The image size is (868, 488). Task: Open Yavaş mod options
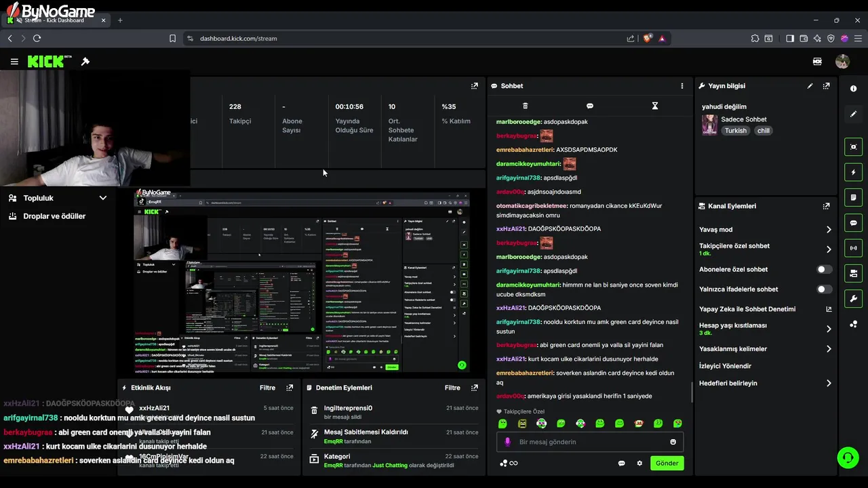coord(766,230)
